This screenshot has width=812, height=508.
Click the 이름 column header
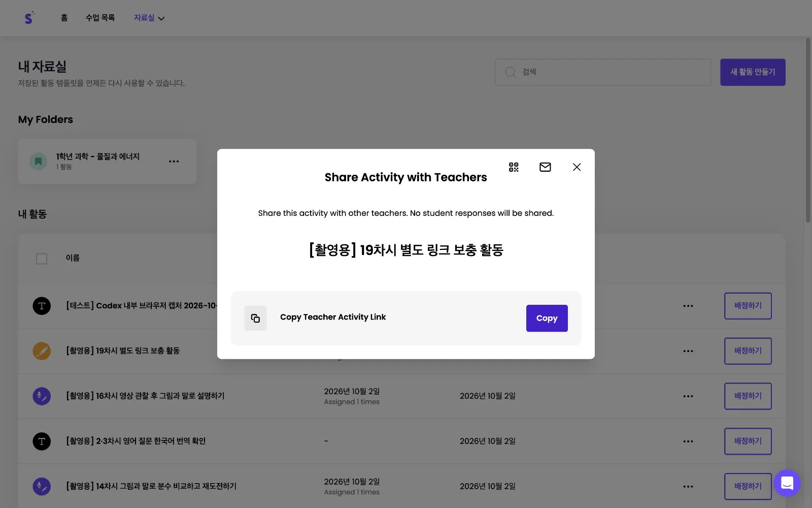click(x=73, y=258)
